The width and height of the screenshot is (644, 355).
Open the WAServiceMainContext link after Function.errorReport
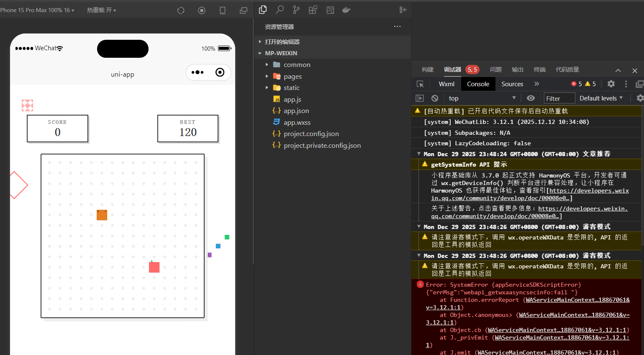coord(577,300)
